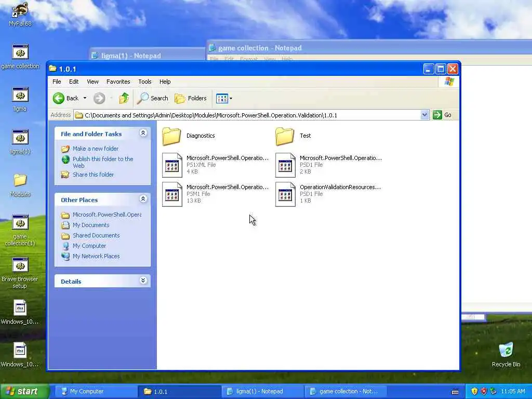
Task: Click the security shield tray icon
Action: pos(474,391)
